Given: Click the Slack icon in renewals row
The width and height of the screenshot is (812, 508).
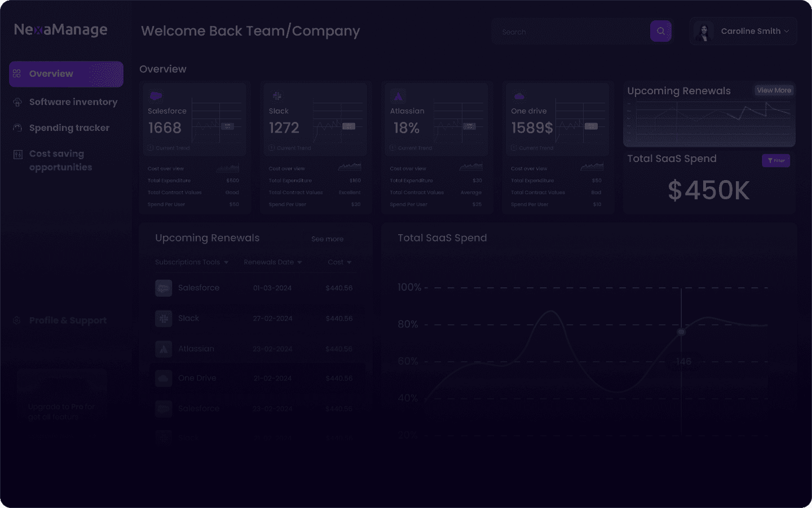Looking at the screenshot, I should (x=164, y=318).
